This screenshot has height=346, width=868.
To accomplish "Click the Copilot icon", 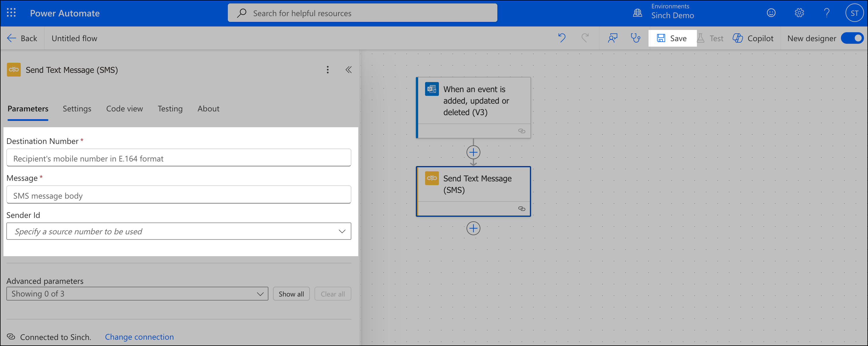I will click(738, 38).
